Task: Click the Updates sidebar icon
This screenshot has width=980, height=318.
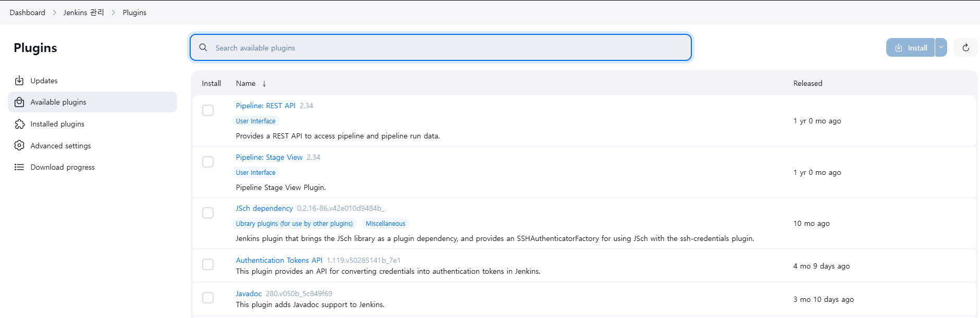Action: coord(19,81)
